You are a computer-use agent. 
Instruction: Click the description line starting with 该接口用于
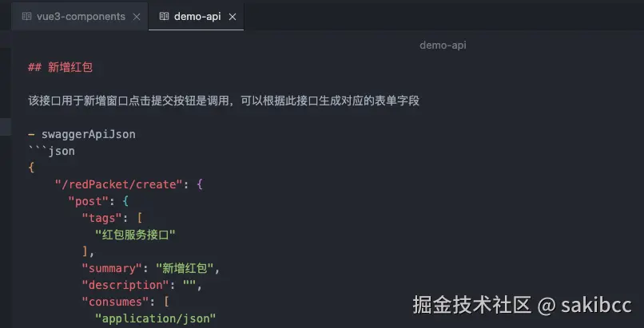point(224,101)
